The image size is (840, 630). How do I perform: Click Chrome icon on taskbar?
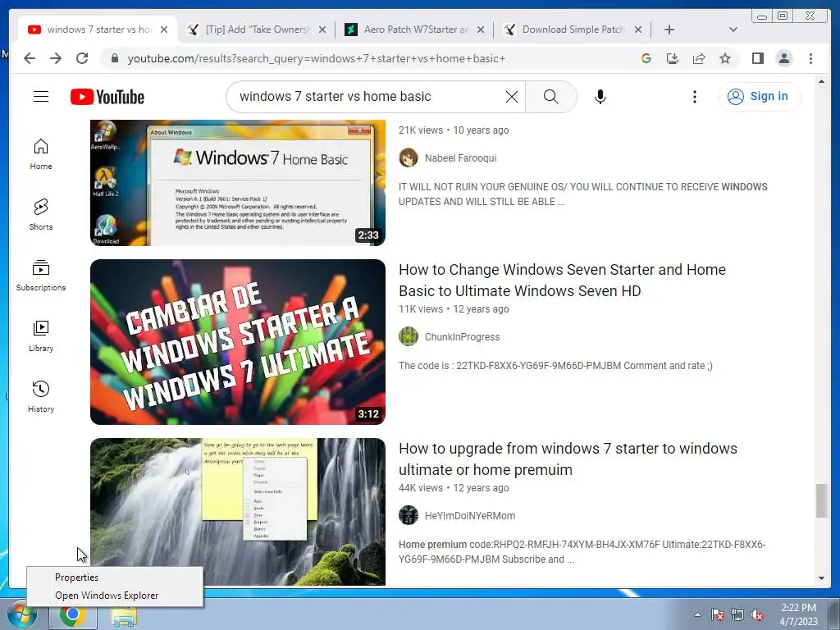point(73,615)
